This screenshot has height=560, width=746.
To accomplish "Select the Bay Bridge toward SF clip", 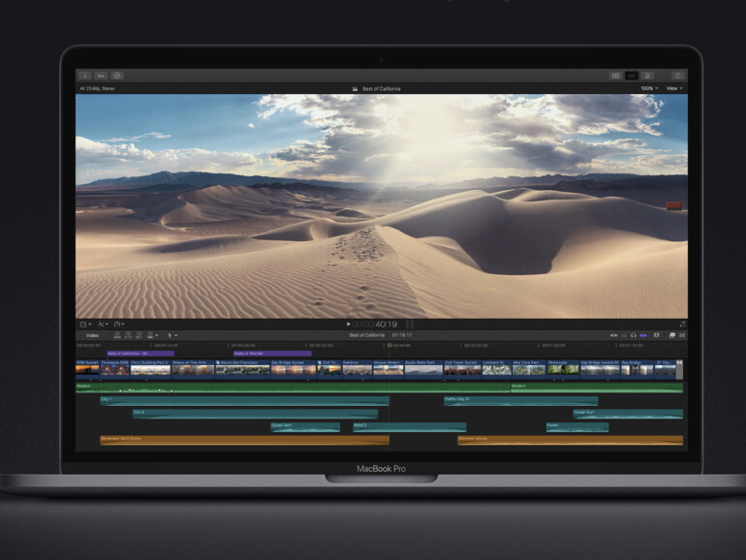I will [600, 369].
